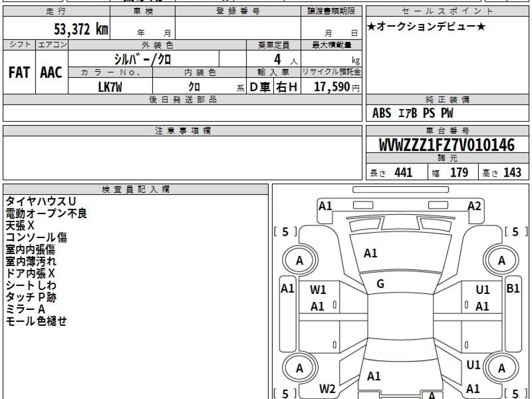Click the 検査員記入欄 header
Viewport: 532px width, 399px height.
pos(136,189)
